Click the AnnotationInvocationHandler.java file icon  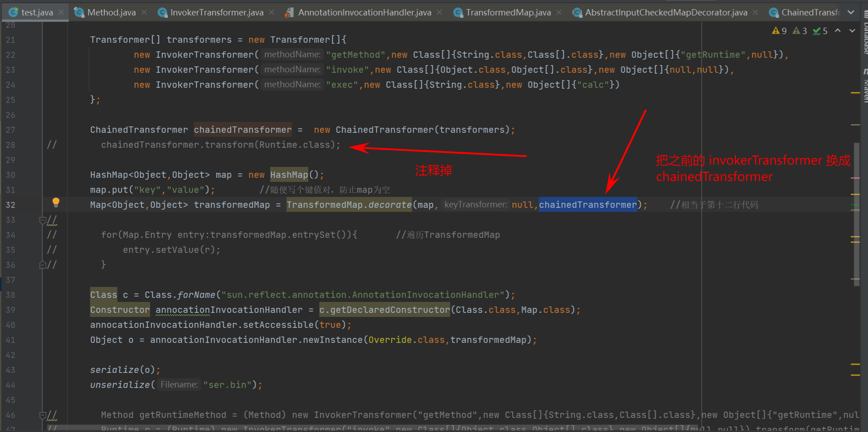tap(289, 13)
